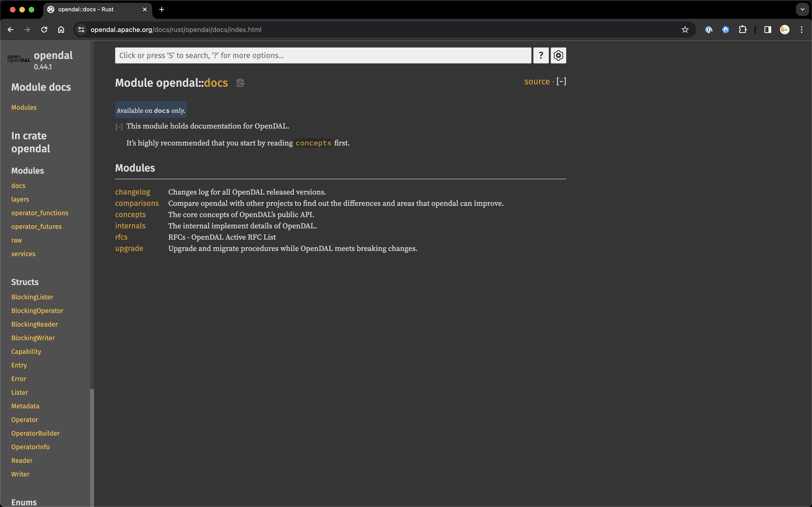Open the OperatorInfo struct
812x507 pixels.
(30, 447)
